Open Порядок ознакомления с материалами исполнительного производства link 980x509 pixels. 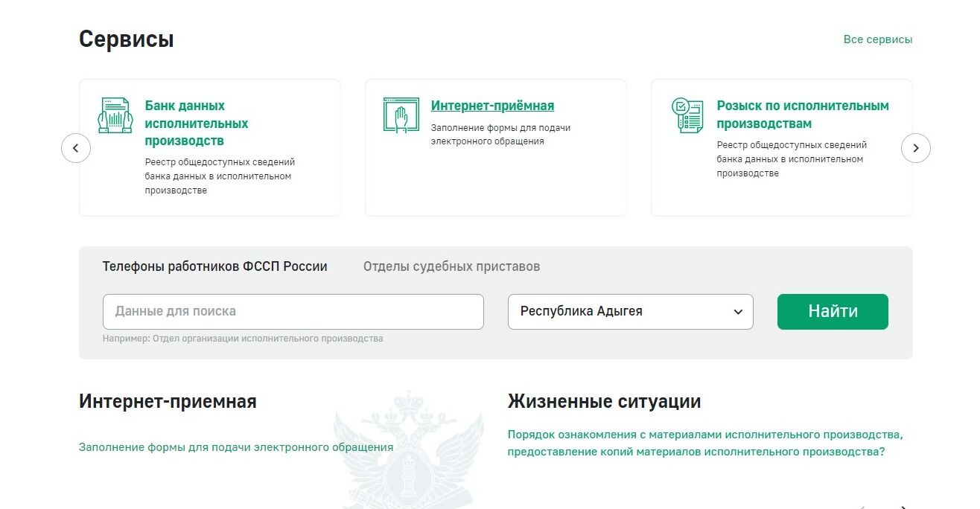(x=705, y=443)
